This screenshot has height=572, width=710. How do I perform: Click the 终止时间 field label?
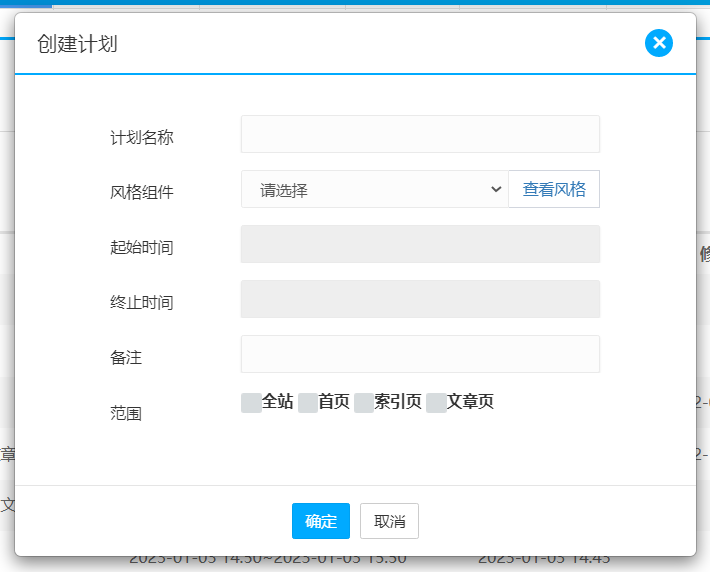click(x=142, y=302)
